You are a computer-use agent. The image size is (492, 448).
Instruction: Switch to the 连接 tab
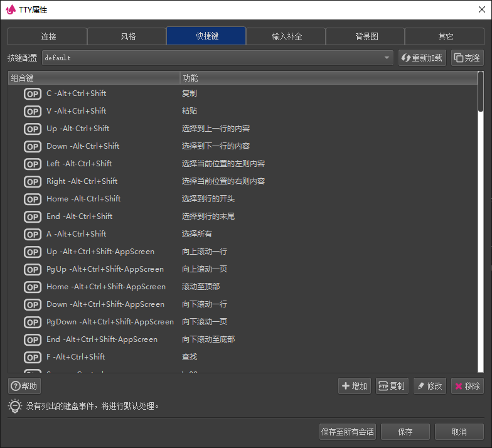48,36
